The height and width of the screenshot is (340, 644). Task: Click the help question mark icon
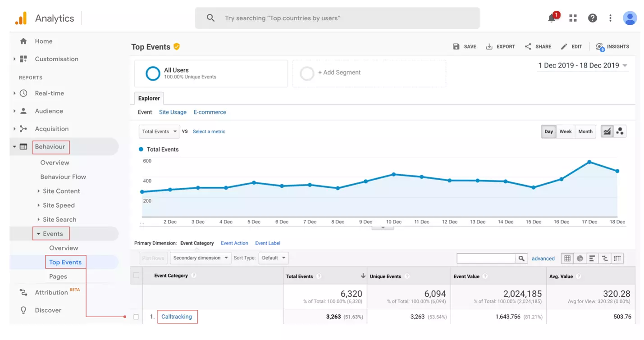[x=593, y=18]
